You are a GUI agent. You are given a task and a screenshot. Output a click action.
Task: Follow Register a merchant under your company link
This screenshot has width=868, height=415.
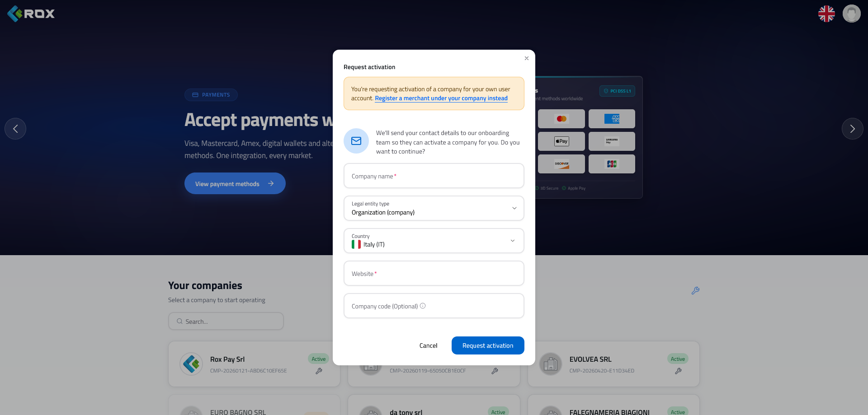coord(441,98)
